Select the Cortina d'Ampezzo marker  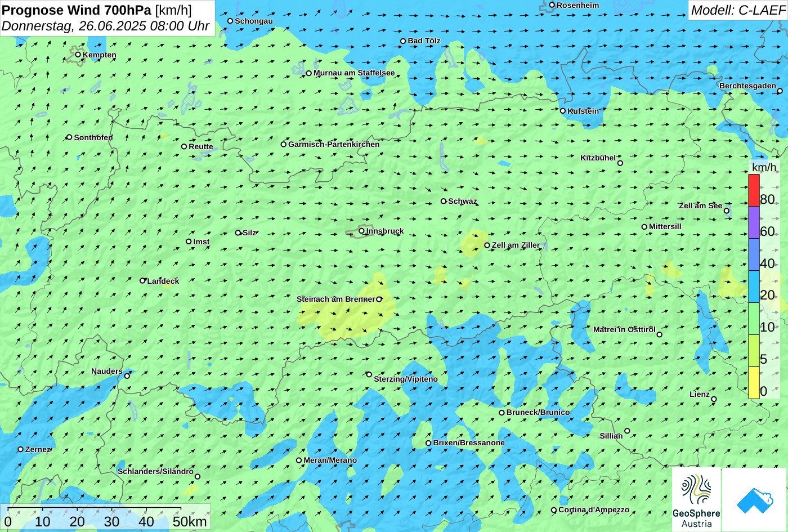(553, 510)
